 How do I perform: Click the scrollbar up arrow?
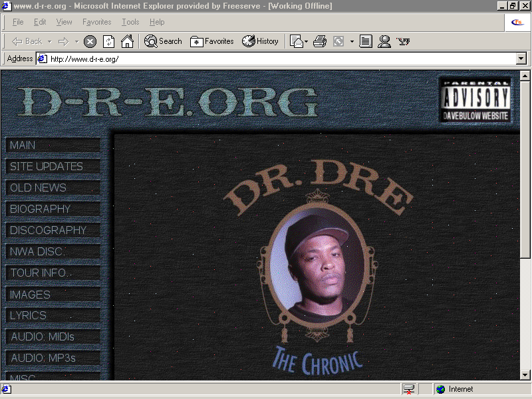[525, 76]
